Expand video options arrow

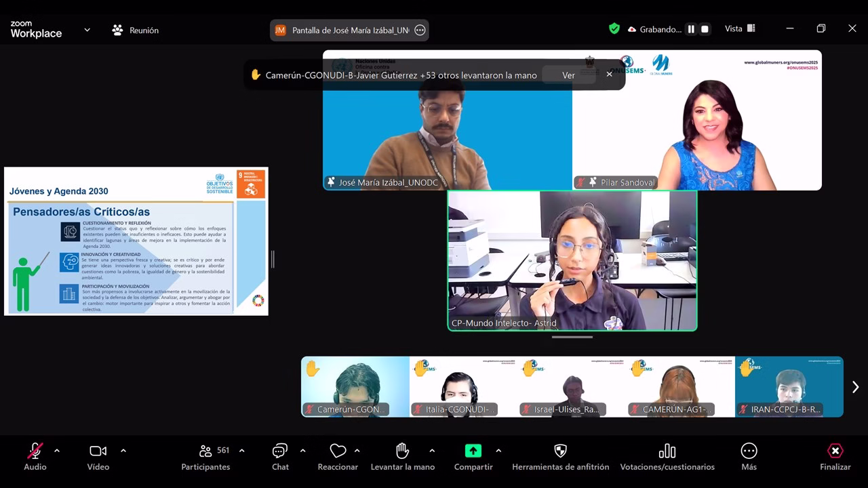tap(123, 451)
